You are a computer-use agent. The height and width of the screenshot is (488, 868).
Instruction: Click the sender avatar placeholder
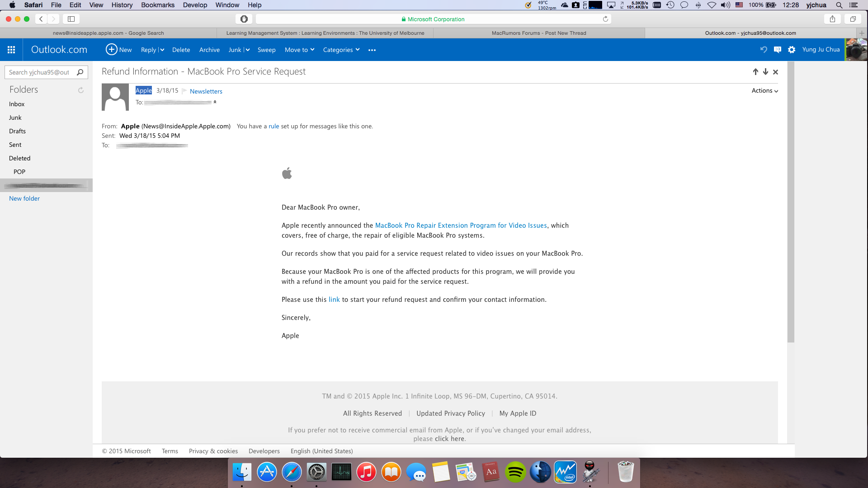click(x=115, y=97)
